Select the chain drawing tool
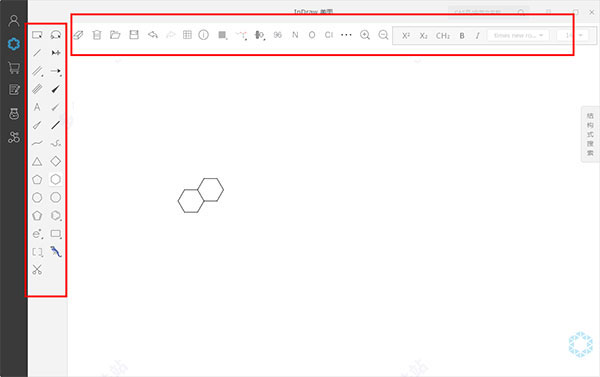600x377 pixels. tap(56, 143)
